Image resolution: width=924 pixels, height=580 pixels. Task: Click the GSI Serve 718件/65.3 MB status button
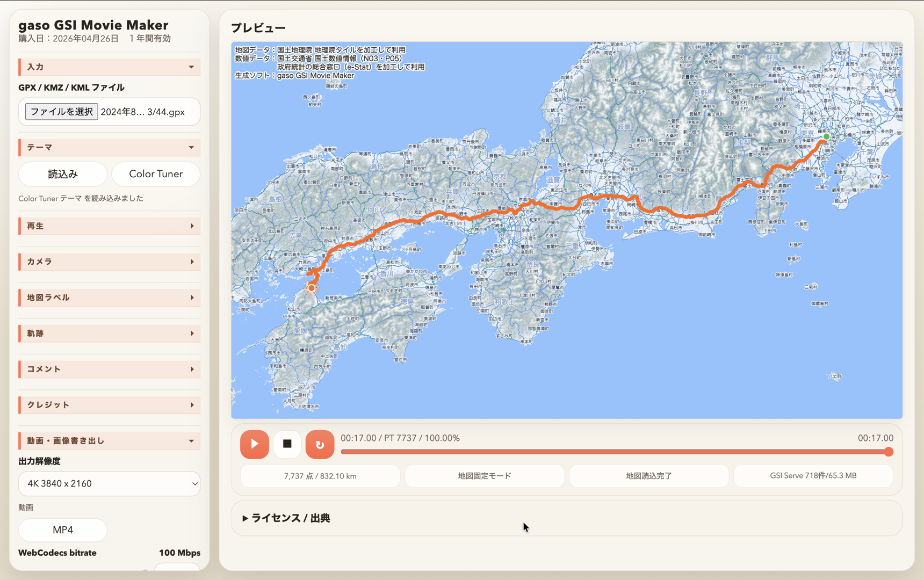[x=813, y=476]
